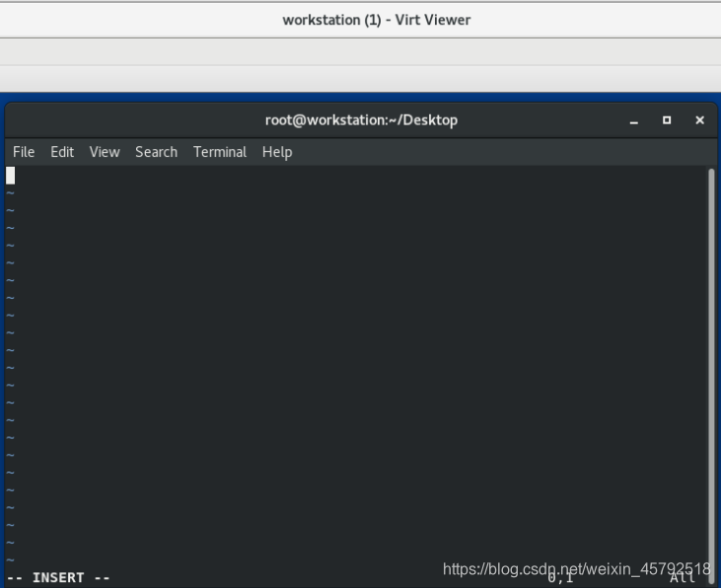Image resolution: width=721 pixels, height=588 pixels.
Task: Open the Help menu
Action: click(277, 152)
